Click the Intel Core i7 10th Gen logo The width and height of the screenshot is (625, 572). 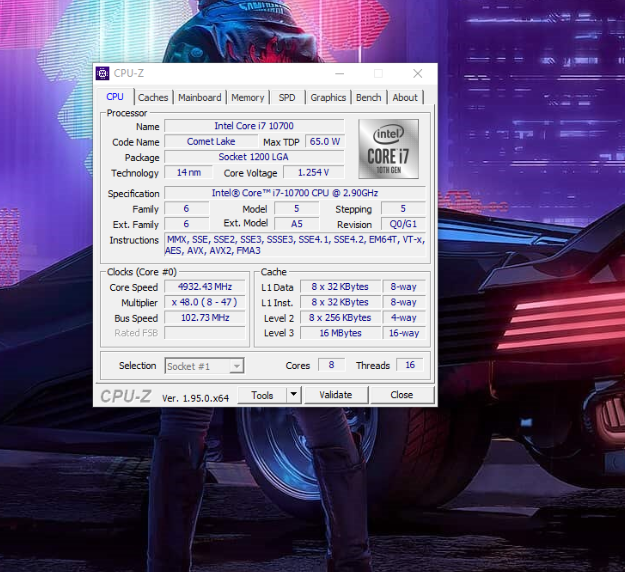tap(388, 149)
